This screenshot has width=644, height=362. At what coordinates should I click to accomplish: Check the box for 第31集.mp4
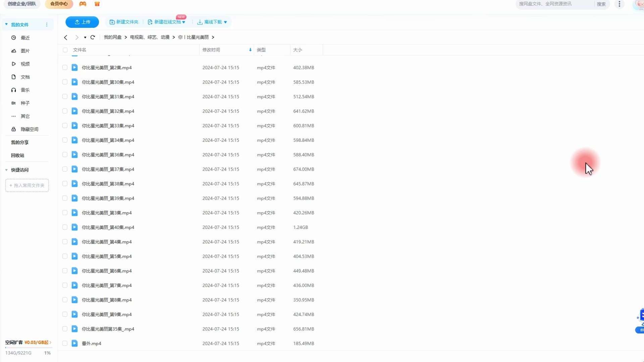coord(65,97)
